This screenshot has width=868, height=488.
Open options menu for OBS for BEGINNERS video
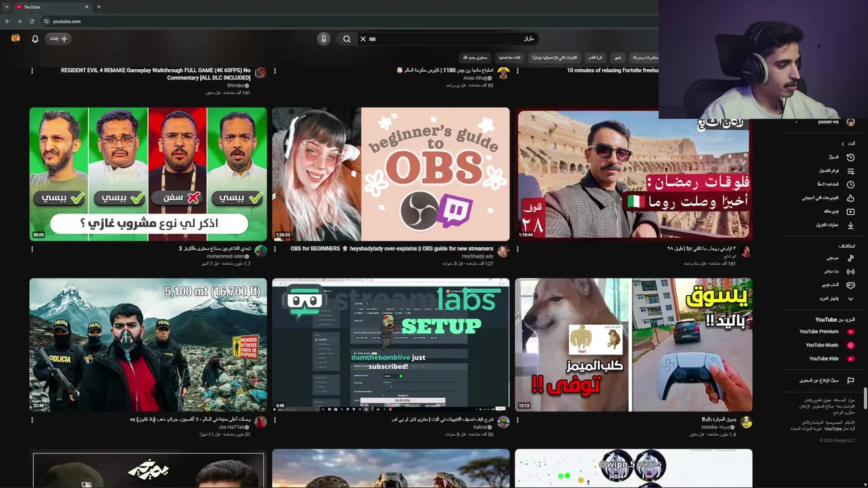275,249
